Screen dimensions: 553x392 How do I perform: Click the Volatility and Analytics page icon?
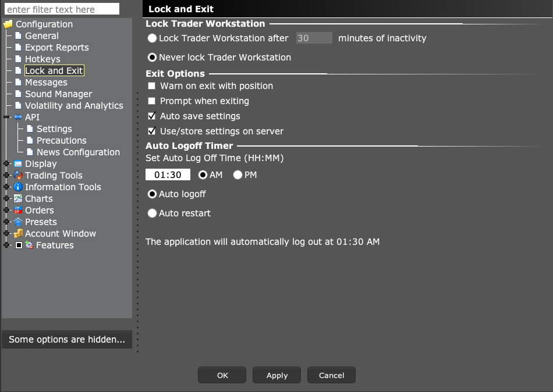[19, 105]
